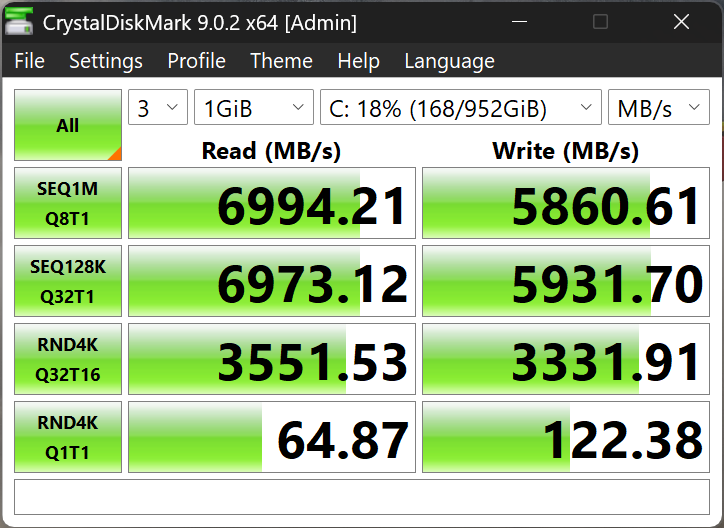This screenshot has width=724, height=528.
Task: Start the RND4K Q1T1 test
Action: click(68, 437)
